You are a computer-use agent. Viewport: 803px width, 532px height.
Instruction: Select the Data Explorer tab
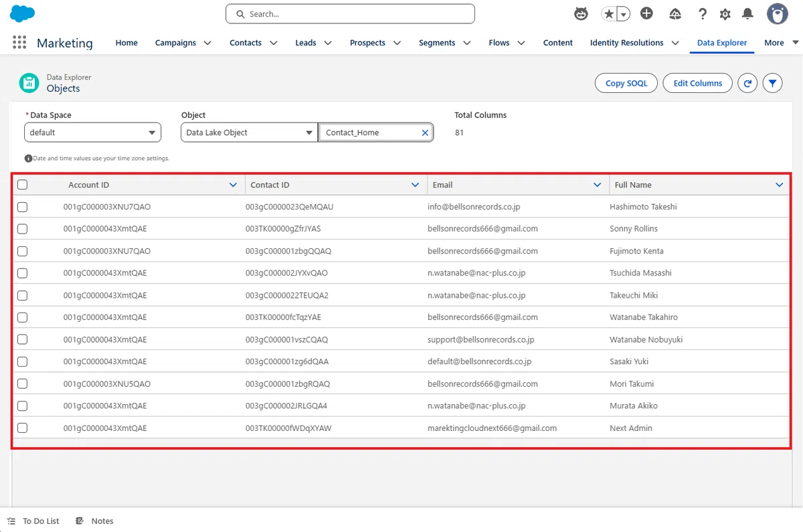coord(722,43)
